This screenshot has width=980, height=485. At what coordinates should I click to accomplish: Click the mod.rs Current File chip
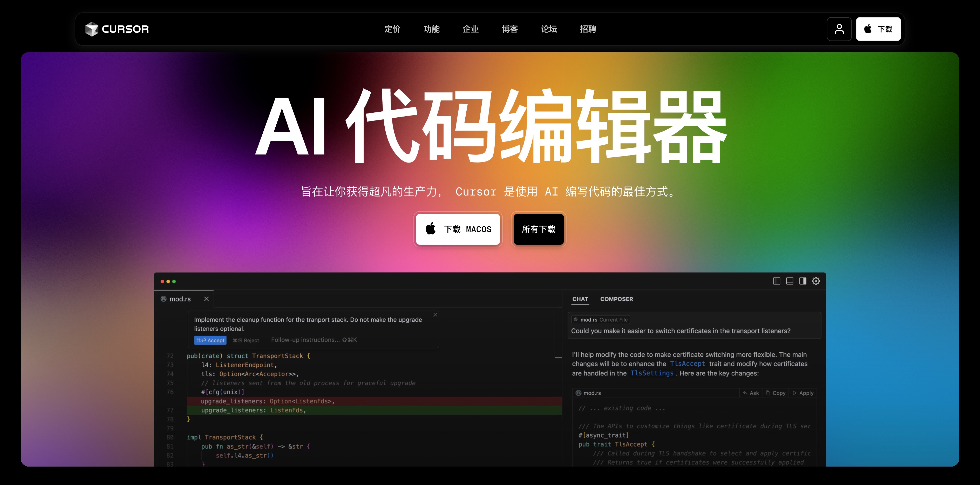pos(600,320)
